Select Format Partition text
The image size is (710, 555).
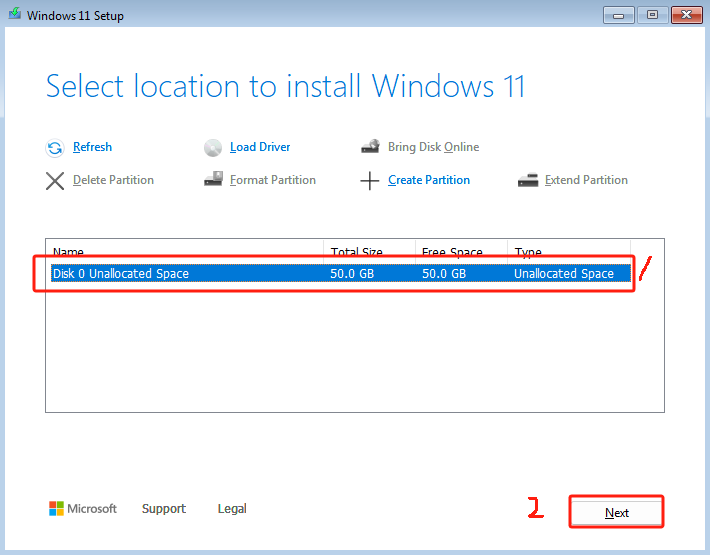point(273,180)
